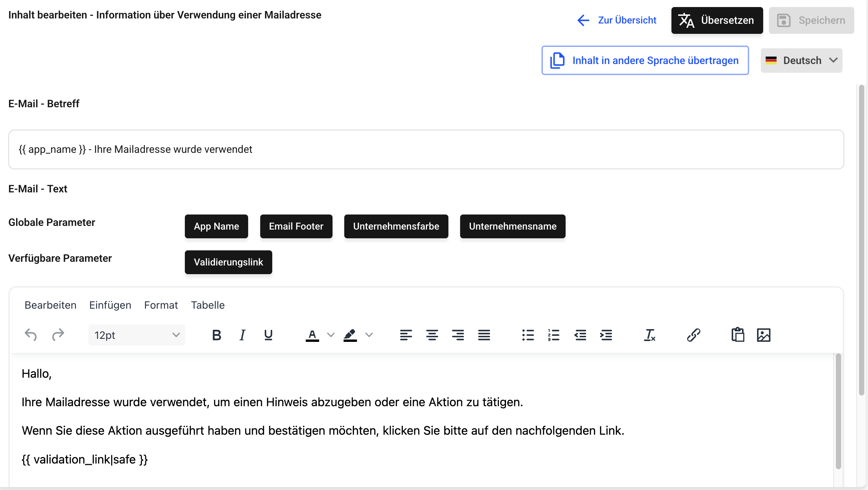This screenshot has width=868, height=490.
Task: Click the insert image icon
Action: 764,335
